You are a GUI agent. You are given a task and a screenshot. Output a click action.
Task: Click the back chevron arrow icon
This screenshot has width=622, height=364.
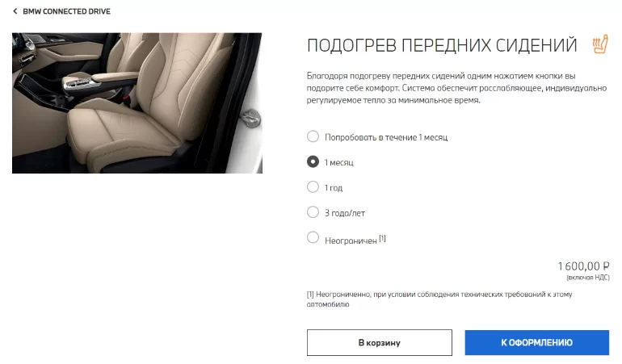point(15,11)
